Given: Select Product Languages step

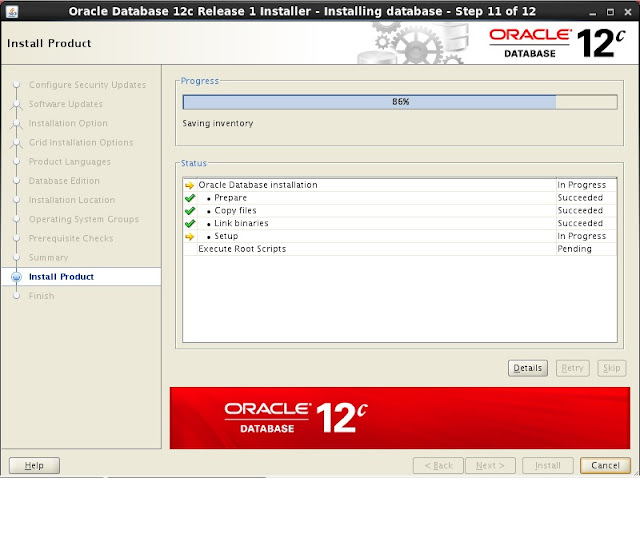Looking at the screenshot, I should [x=70, y=162].
